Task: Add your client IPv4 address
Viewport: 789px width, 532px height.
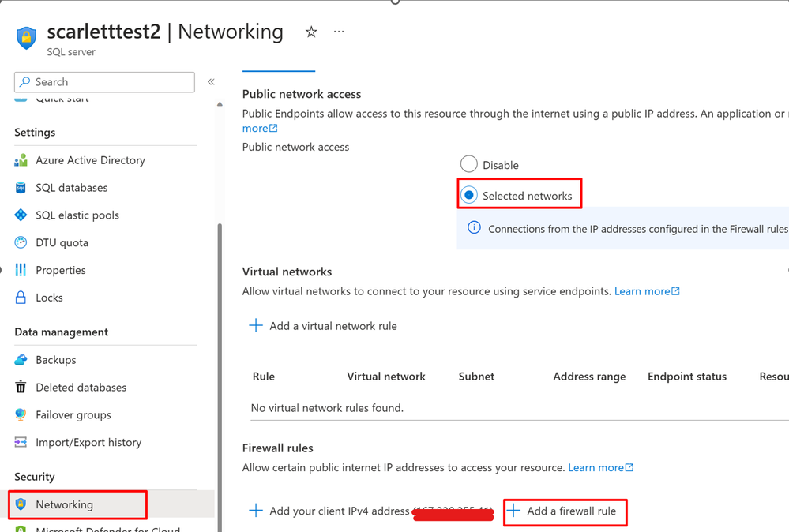Action: [340, 511]
